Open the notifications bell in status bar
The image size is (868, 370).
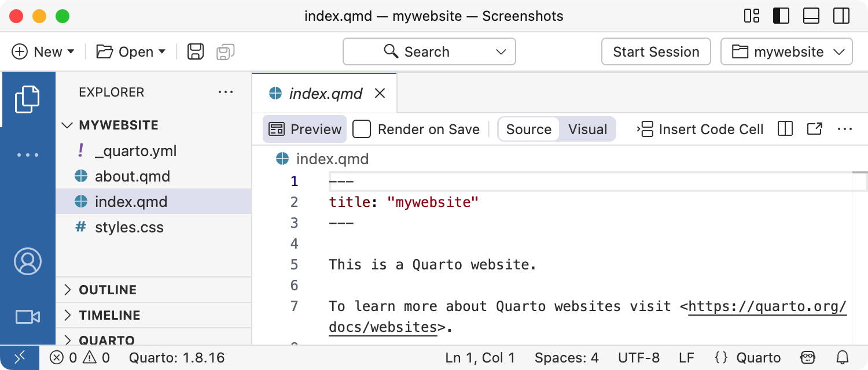843,358
